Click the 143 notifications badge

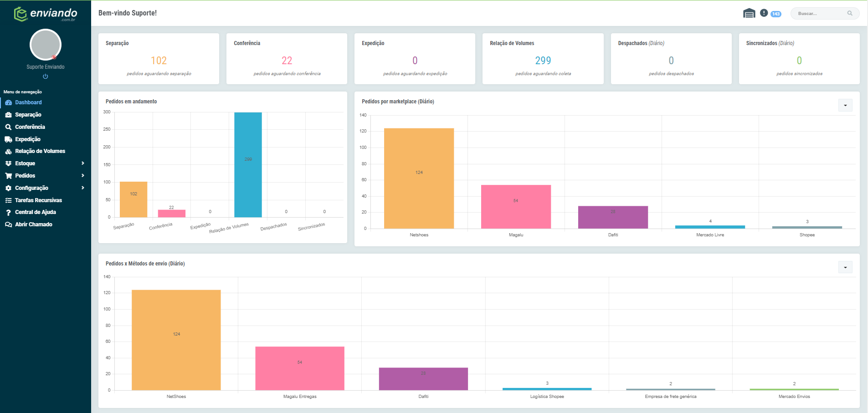(x=776, y=14)
